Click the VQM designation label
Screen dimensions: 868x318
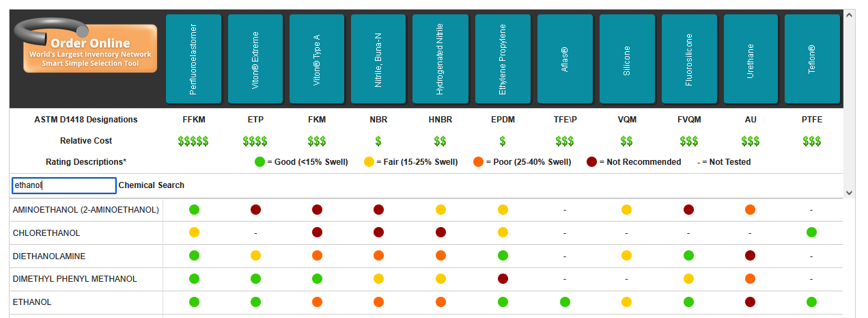pos(627,120)
